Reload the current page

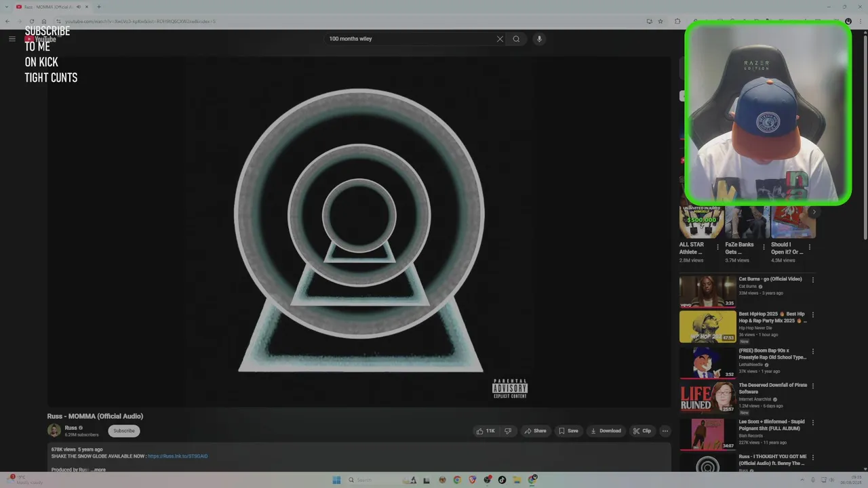(x=31, y=21)
